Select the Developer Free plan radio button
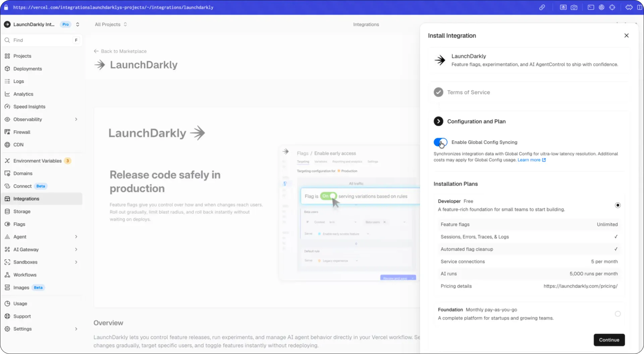Screen dimensions: 644x354 (618, 205)
